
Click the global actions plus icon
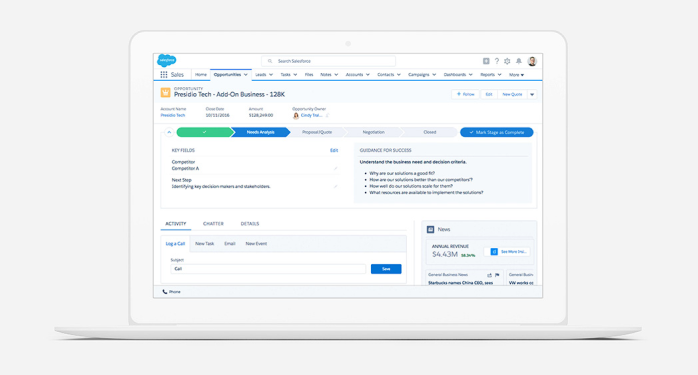486,61
